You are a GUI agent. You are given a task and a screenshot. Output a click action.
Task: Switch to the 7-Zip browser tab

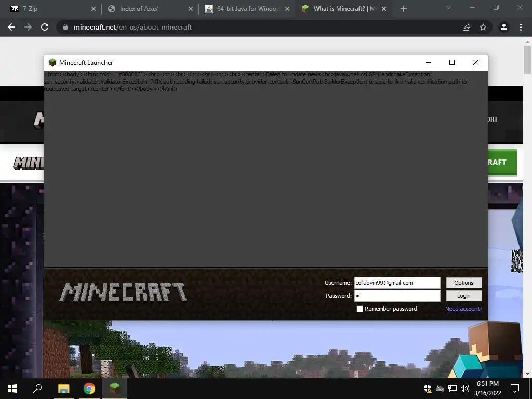click(x=51, y=9)
